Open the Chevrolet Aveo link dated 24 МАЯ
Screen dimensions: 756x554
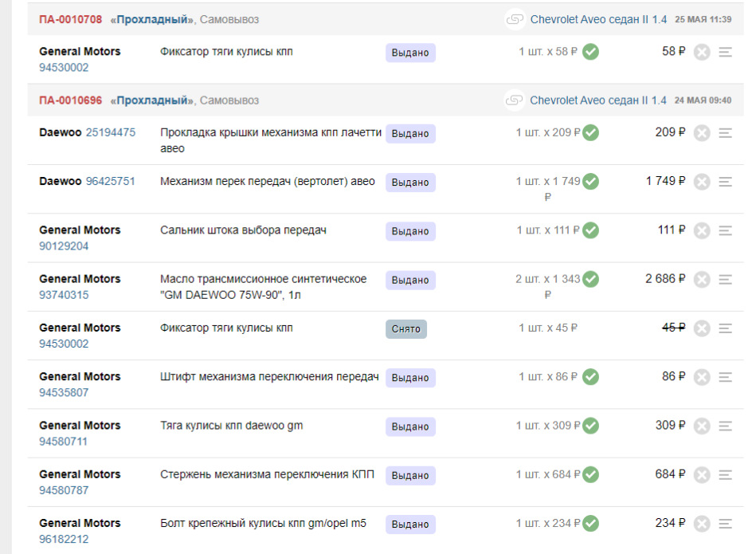(x=597, y=100)
